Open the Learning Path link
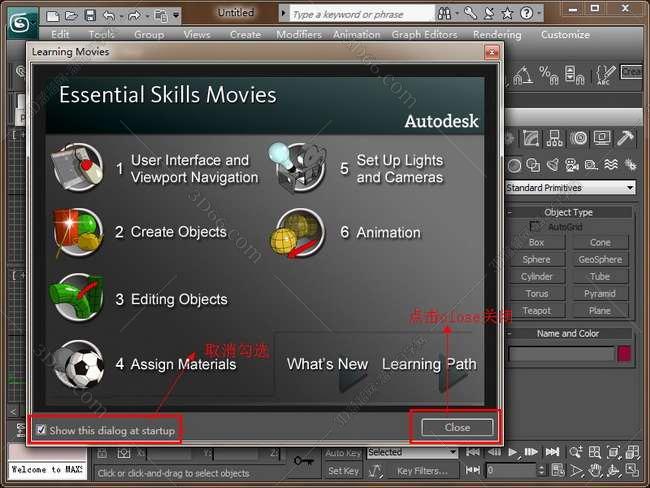This screenshot has width=650, height=488. click(x=429, y=364)
